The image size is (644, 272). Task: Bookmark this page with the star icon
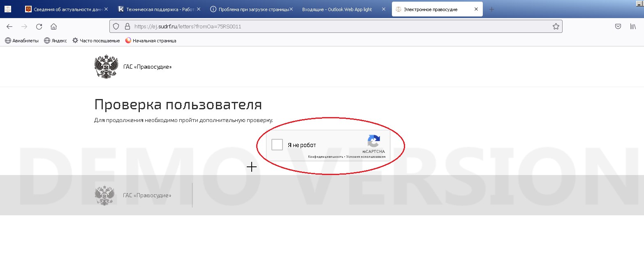tap(556, 27)
